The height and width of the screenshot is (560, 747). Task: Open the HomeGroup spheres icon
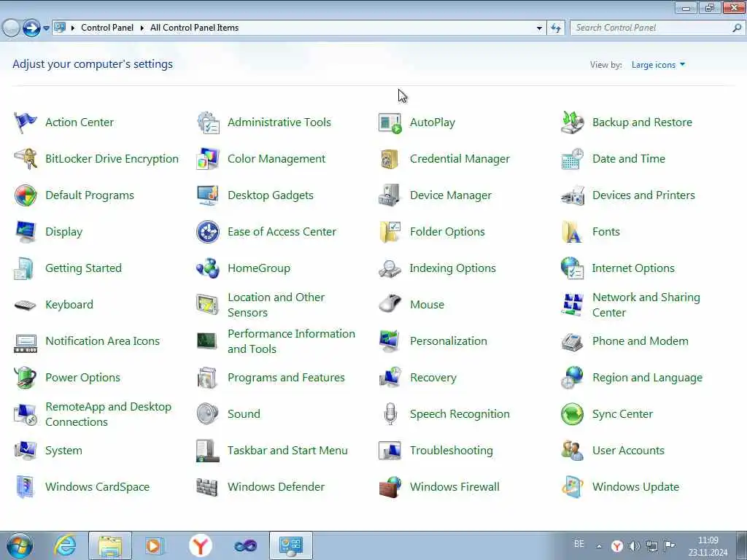[x=208, y=268]
